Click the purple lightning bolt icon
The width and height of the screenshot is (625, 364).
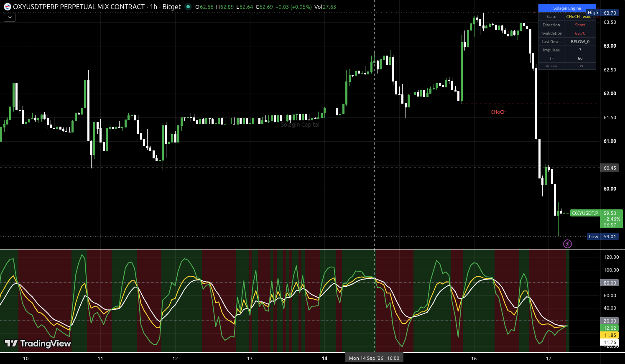tap(567, 244)
